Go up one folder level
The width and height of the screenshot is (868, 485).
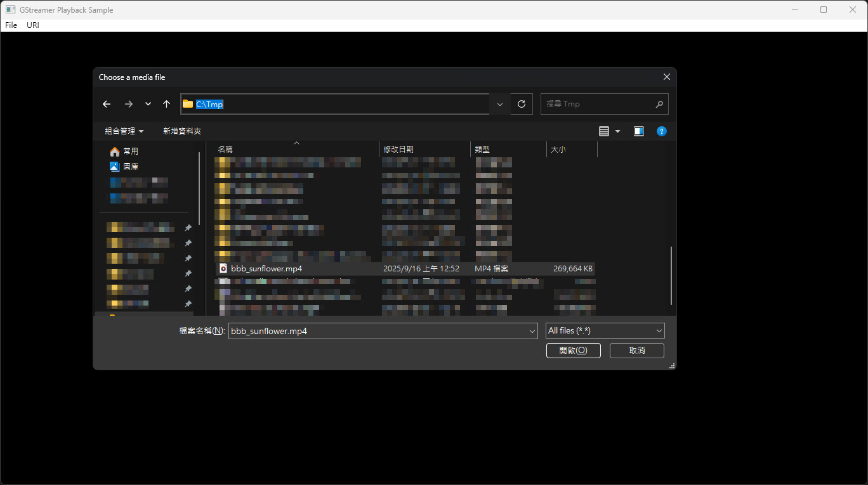[166, 104]
